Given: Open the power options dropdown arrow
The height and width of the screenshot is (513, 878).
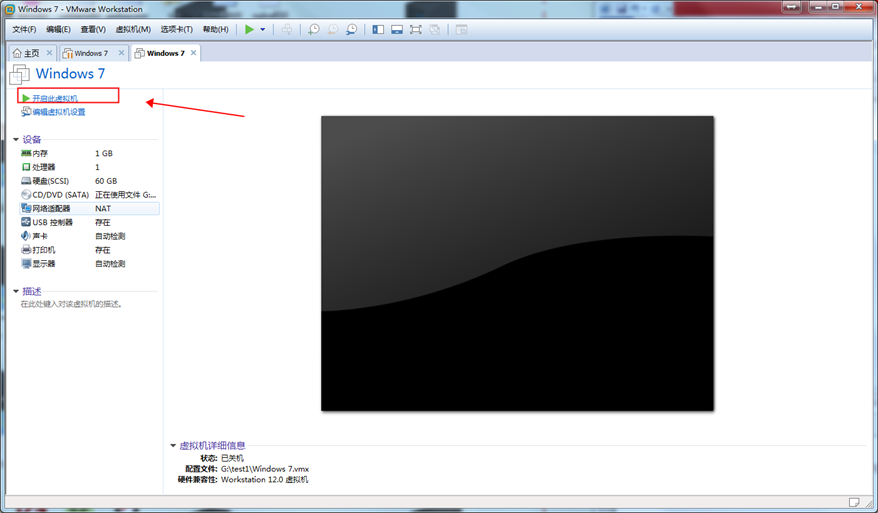Looking at the screenshot, I should point(263,30).
